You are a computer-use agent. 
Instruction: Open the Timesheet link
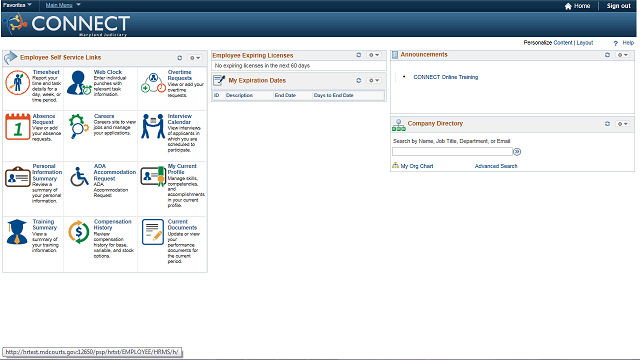tap(46, 72)
